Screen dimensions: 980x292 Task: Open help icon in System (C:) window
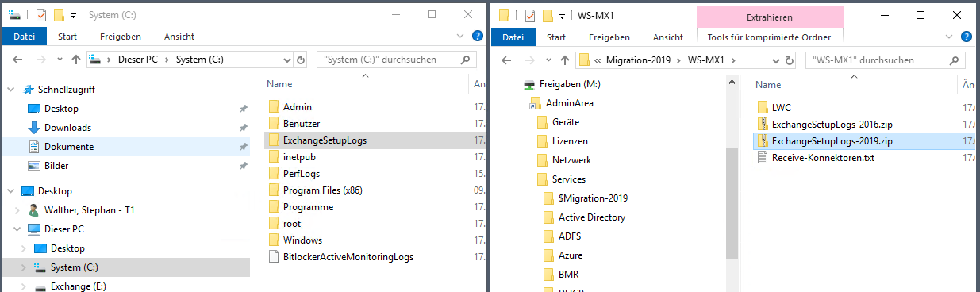(x=478, y=36)
